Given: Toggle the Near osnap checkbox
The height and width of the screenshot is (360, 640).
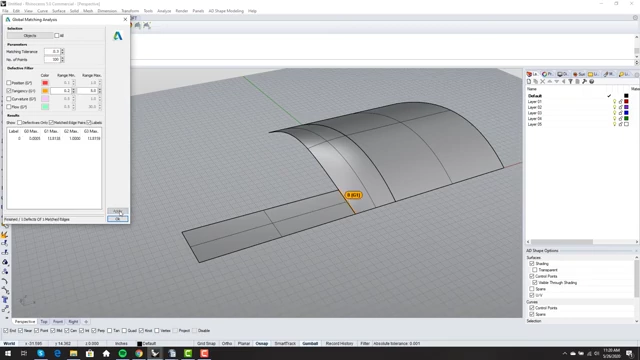Looking at the screenshot, I should tap(21, 331).
